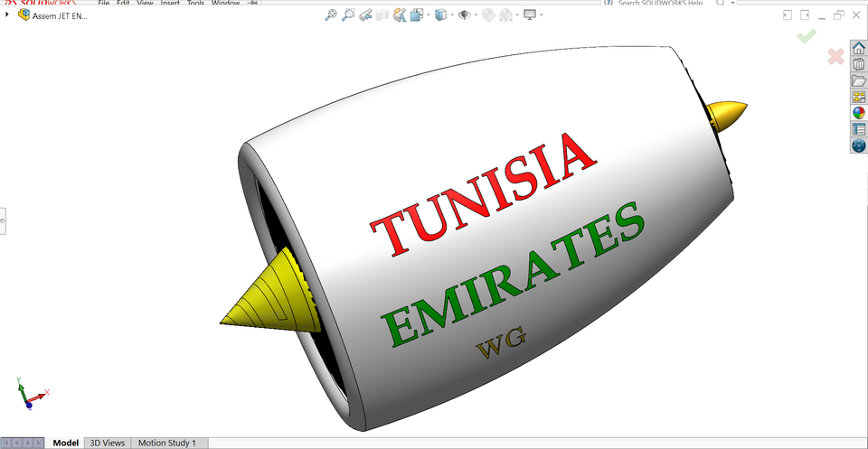Open the Display Style dropdown arrow
The image size is (868, 449).
click(452, 15)
